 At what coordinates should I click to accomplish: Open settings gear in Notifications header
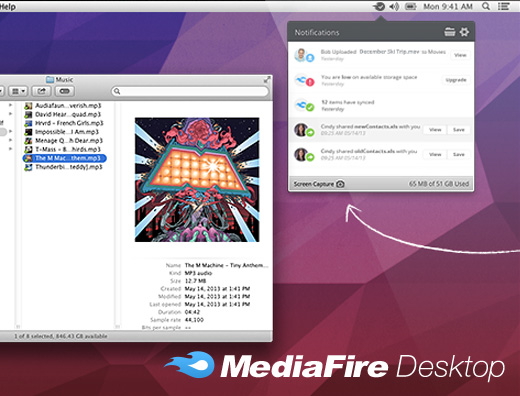(464, 32)
